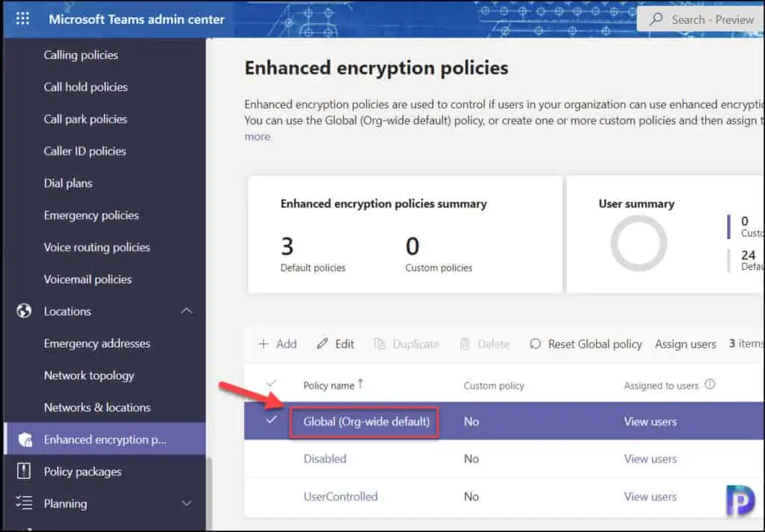Click Reset Global policy text

click(595, 344)
